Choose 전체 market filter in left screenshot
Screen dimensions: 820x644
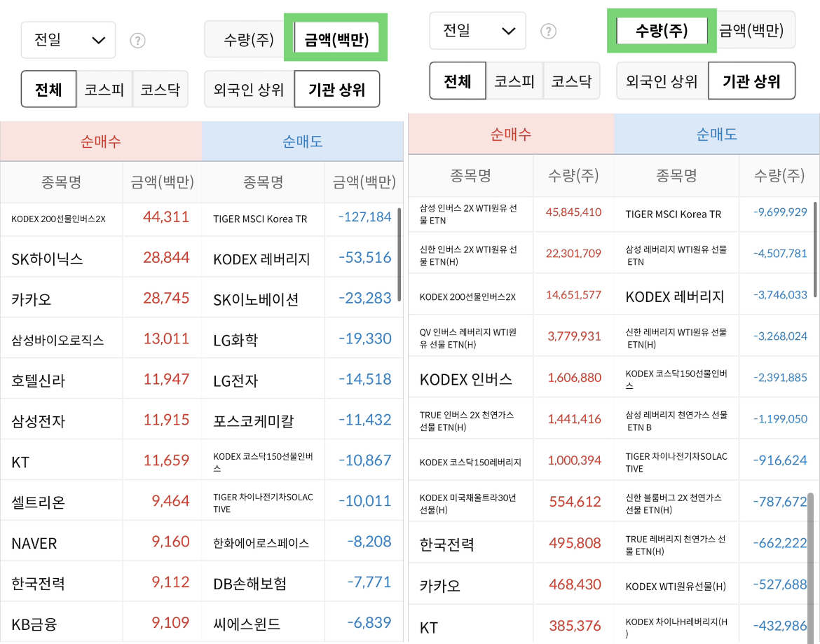[x=48, y=90]
